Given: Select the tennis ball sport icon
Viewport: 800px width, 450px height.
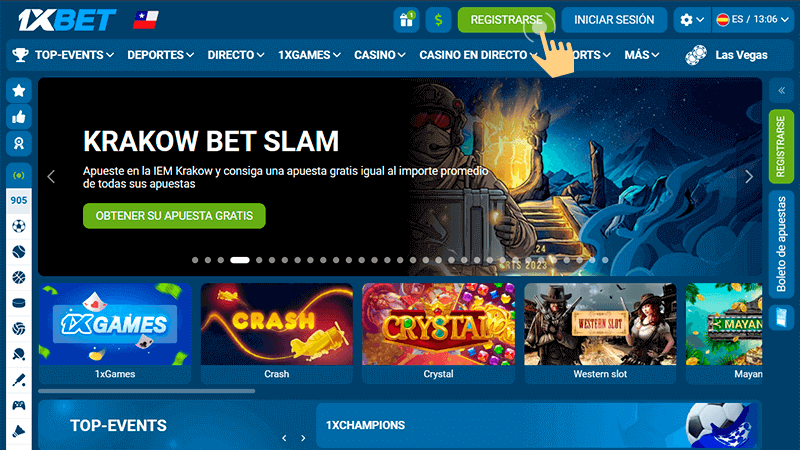Looking at the screenshot, I should tap(19, 252).
